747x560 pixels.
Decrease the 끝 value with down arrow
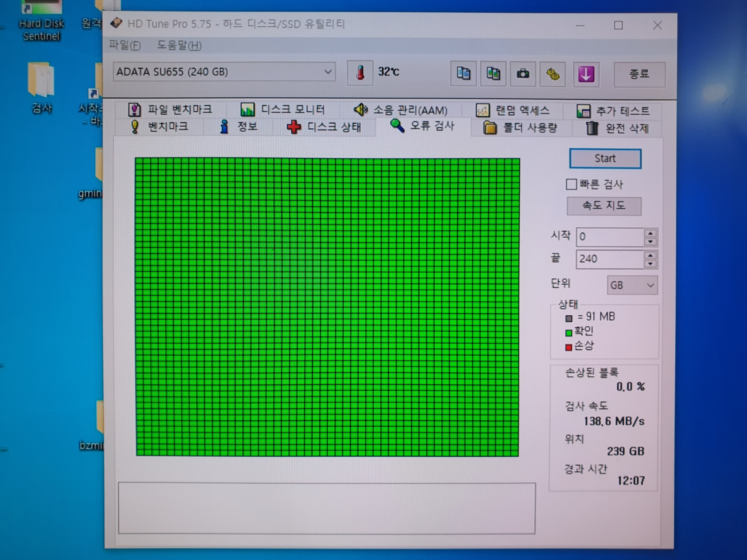[x=650, y=264]
